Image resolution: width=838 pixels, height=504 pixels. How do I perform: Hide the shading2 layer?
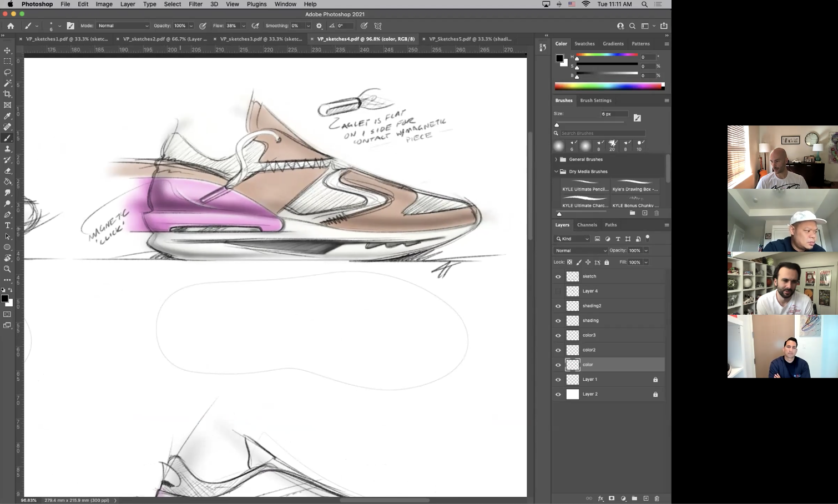coord(558,306)
